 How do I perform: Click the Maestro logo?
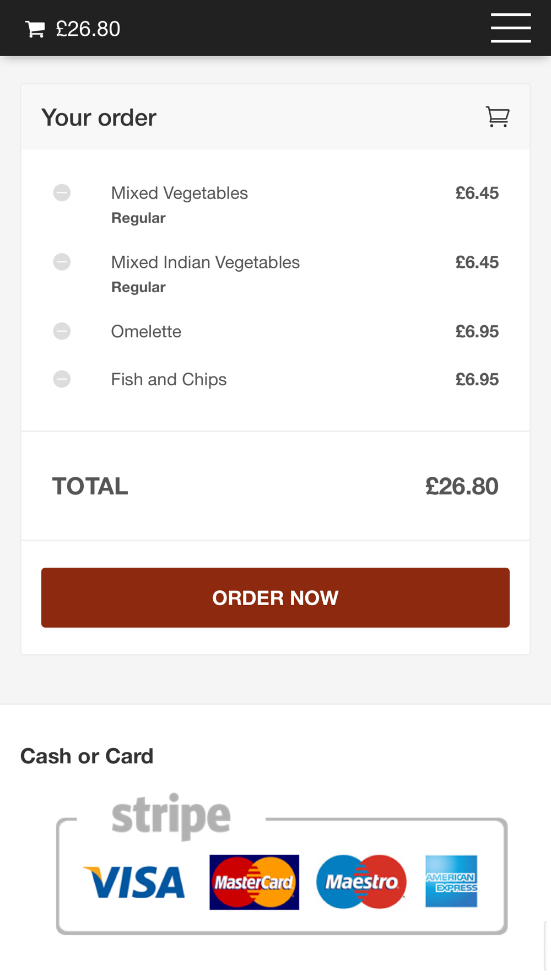(x=361, y=882)
